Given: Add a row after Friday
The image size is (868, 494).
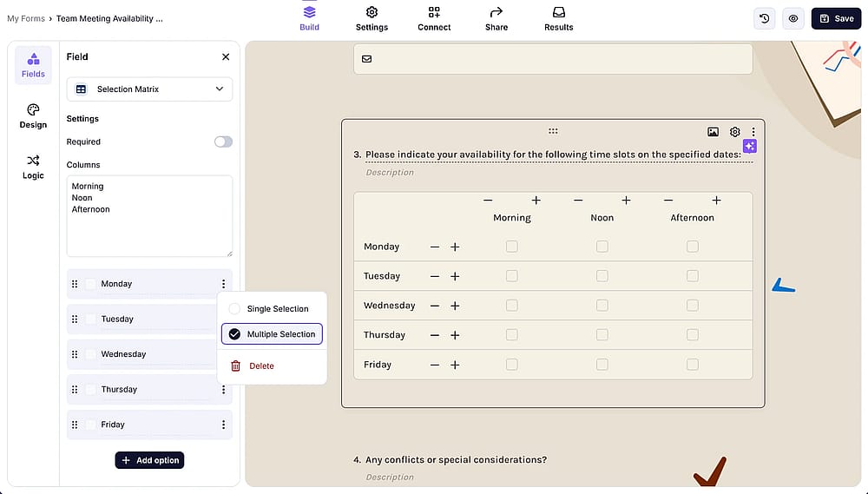Looking at the screenshot, I should click(455, 365).
